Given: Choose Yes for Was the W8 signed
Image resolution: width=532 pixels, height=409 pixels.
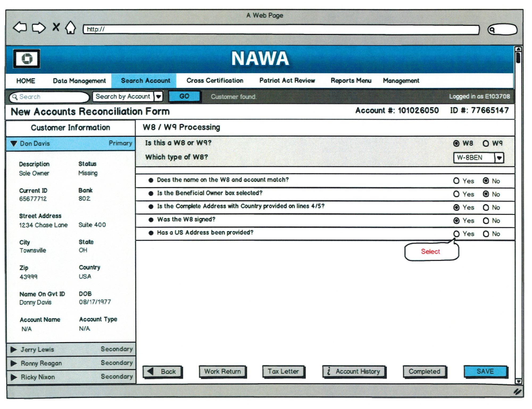Looking at the screenshot, I should pos(456,220).
